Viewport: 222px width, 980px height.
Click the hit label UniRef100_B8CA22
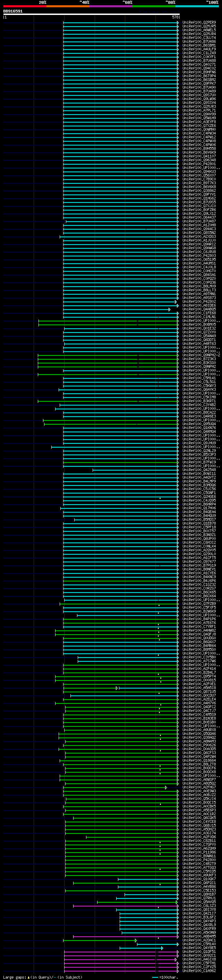click(199, 413)
